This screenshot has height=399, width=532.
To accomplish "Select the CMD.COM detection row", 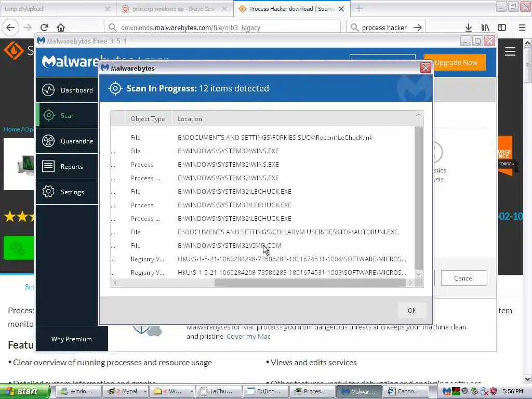I will click(x=262, y=246).
